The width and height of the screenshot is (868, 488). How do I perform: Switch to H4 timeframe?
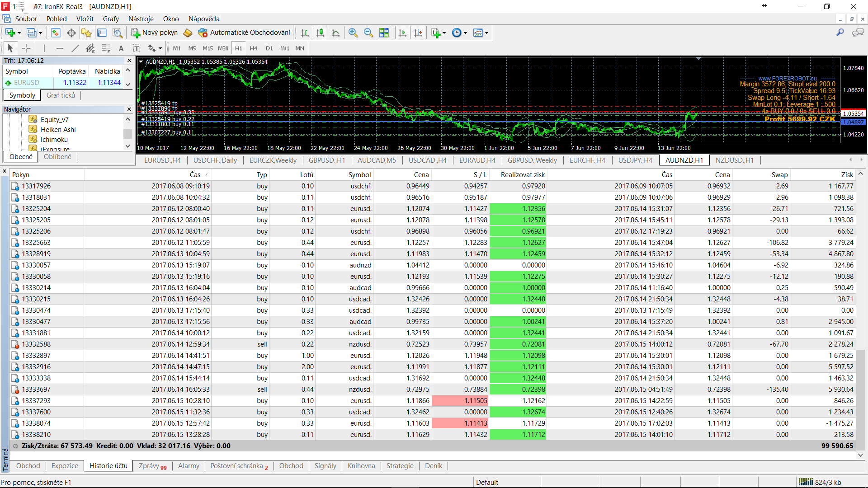253,48
